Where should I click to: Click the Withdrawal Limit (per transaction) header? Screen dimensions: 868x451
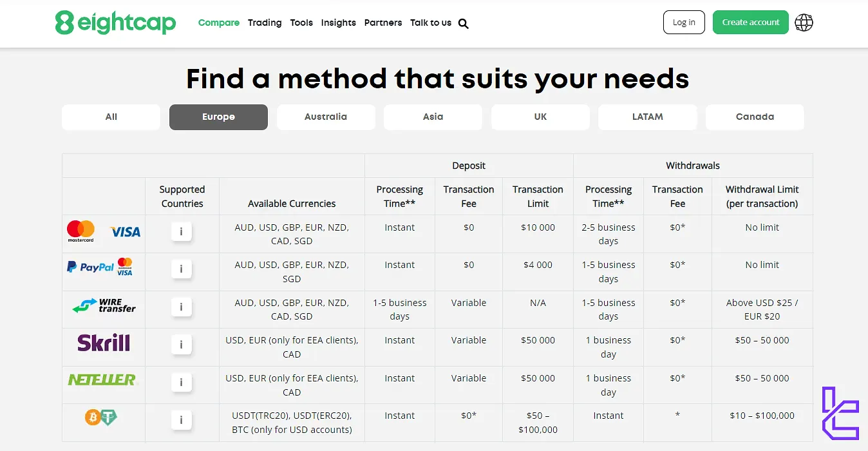pos(762,197)
